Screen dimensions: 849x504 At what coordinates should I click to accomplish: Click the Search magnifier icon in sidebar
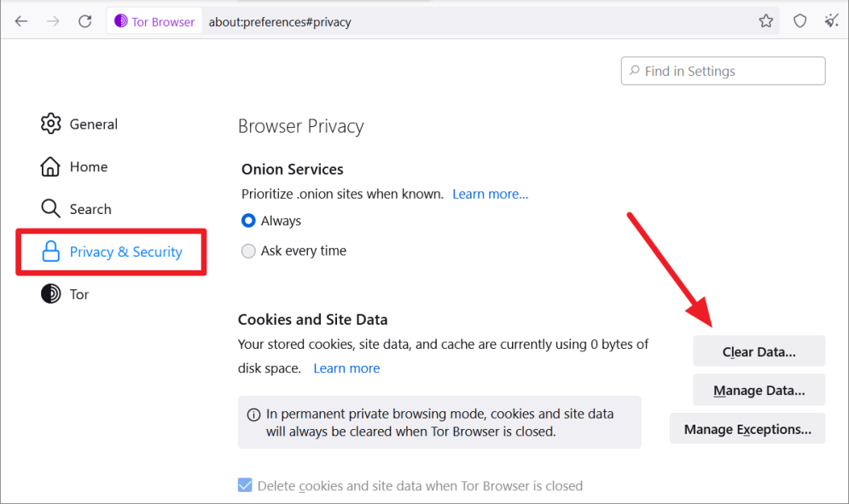[x=51, y=209]
